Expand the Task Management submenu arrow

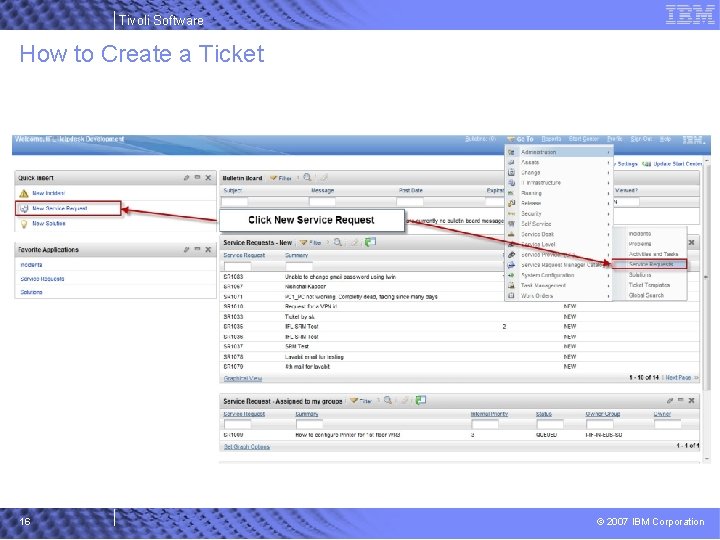[x=608, y=286]
